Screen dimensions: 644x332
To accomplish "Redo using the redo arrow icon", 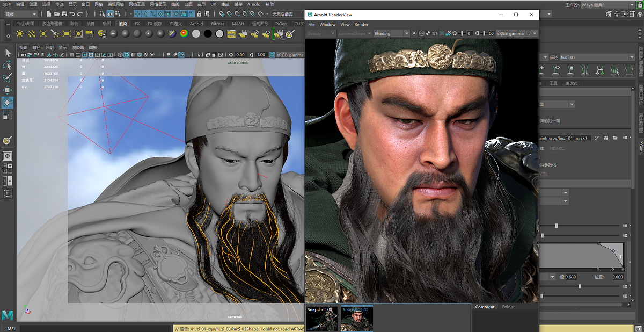I will (x=80, y=13).
